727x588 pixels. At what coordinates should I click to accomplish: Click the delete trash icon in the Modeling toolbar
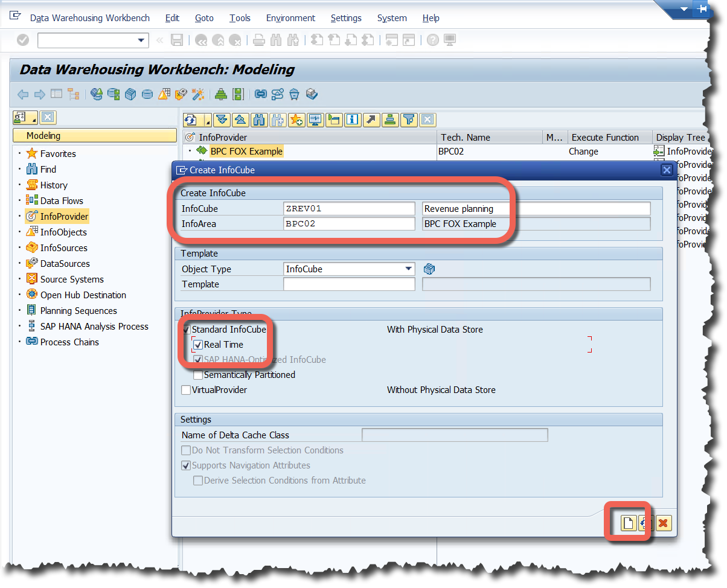(294, 94)
